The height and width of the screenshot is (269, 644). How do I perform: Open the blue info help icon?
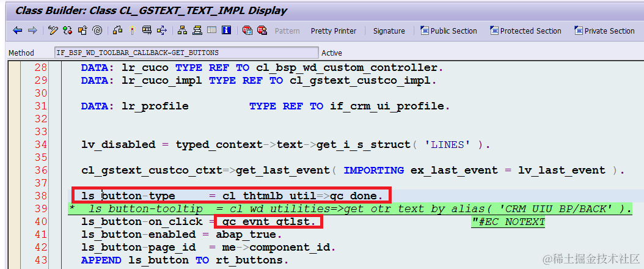click(x=226, y=31)
